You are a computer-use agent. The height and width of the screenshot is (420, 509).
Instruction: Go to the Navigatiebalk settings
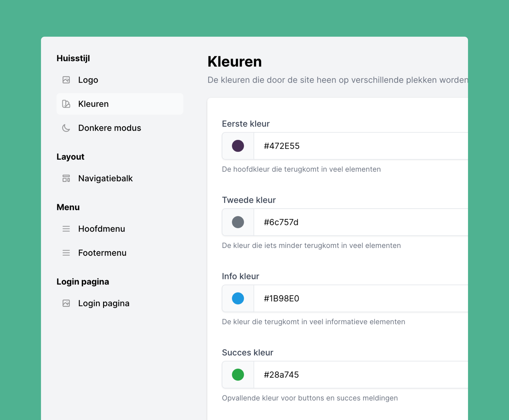click(x=105, y=178)
